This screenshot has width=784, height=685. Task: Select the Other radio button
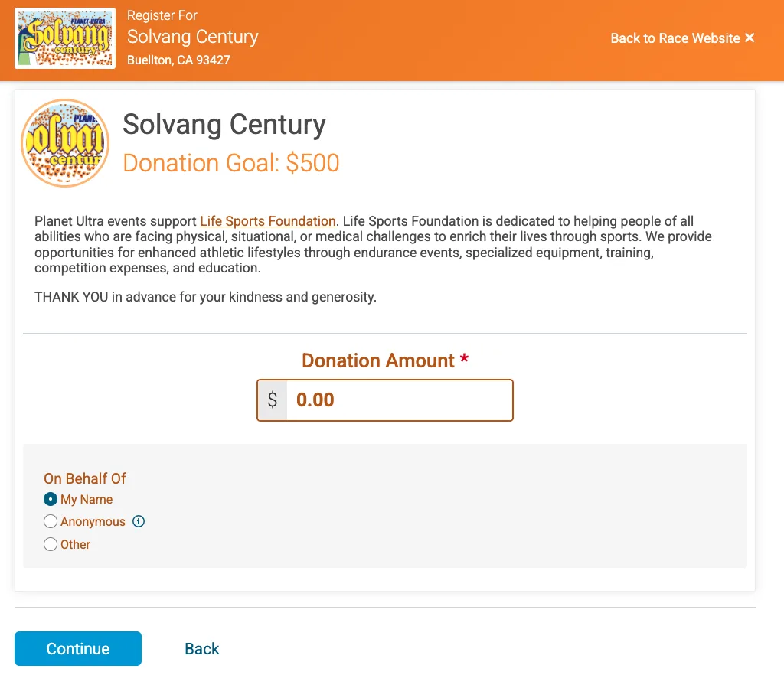point(51,545)
